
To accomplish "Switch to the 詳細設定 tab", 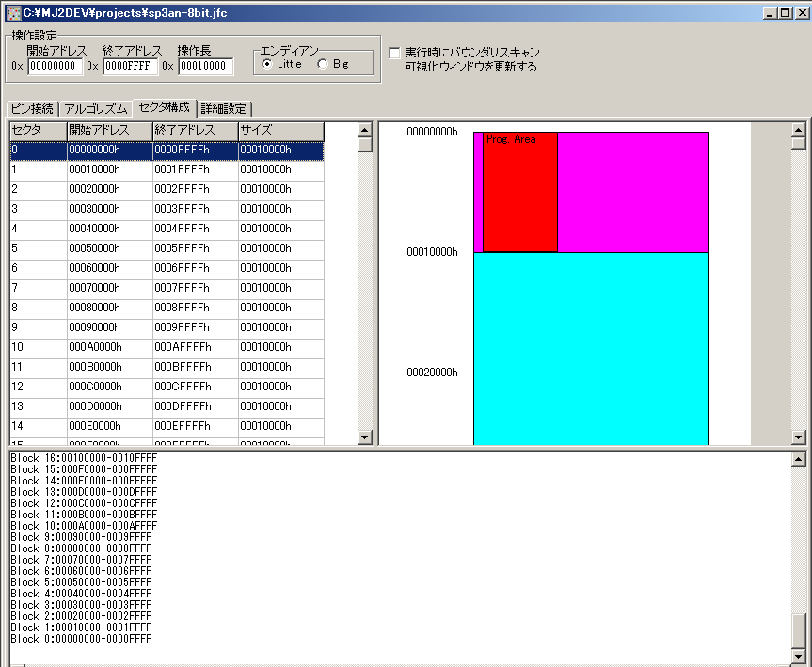I will click(224, 108).
